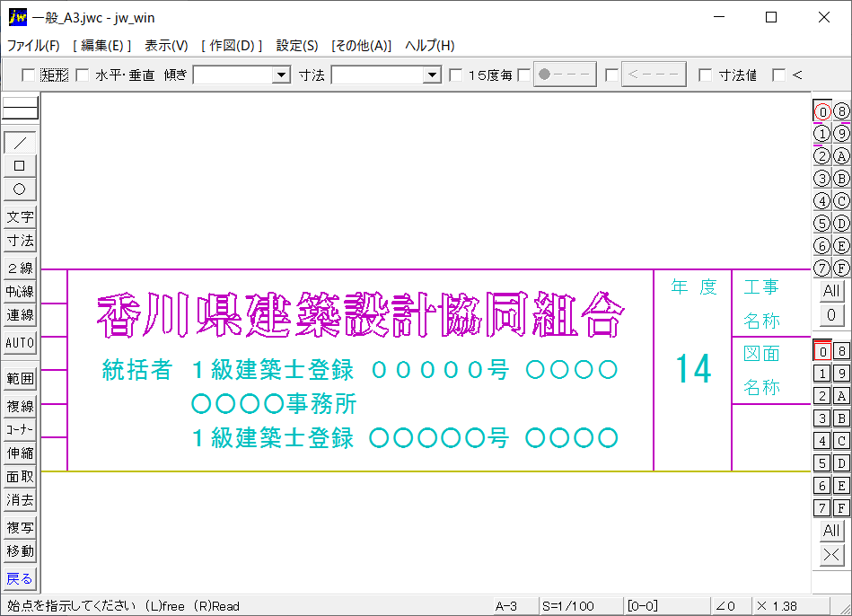
Task: Pick the 連線 continuous line tool
Action: tap(20, 315)
